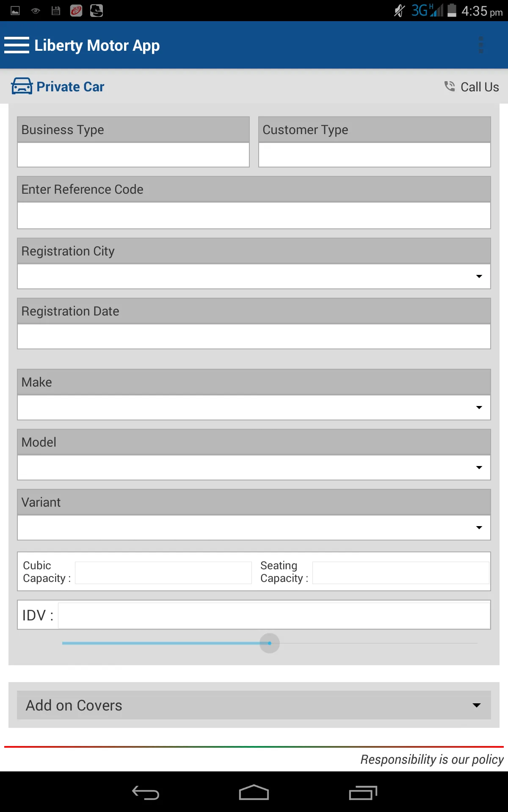This screenshot has width=508, height=812.
Task: Tap the 4:35 pm clock
Action: [482, 11]
